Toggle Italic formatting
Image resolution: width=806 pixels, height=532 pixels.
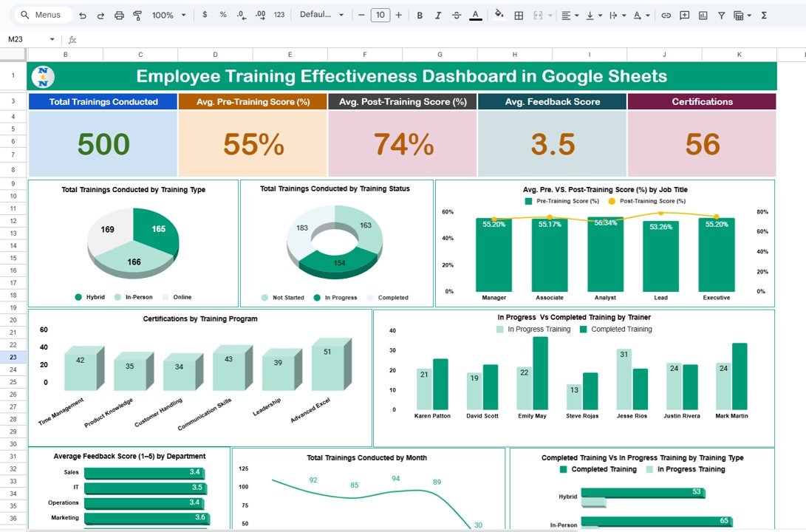438,15
